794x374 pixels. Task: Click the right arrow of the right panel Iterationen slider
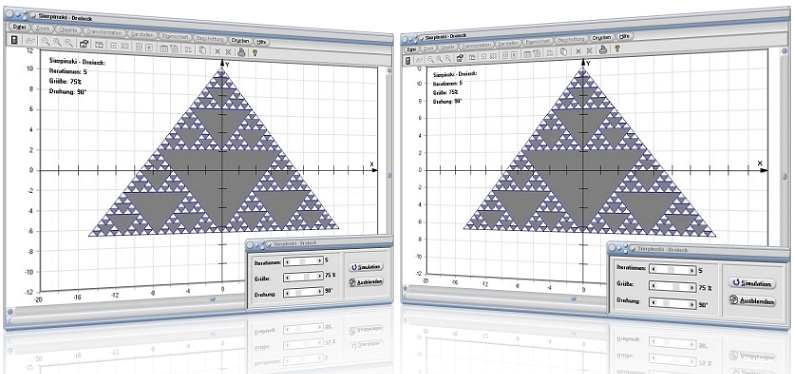pyautogui.click(x=692, y=270)
